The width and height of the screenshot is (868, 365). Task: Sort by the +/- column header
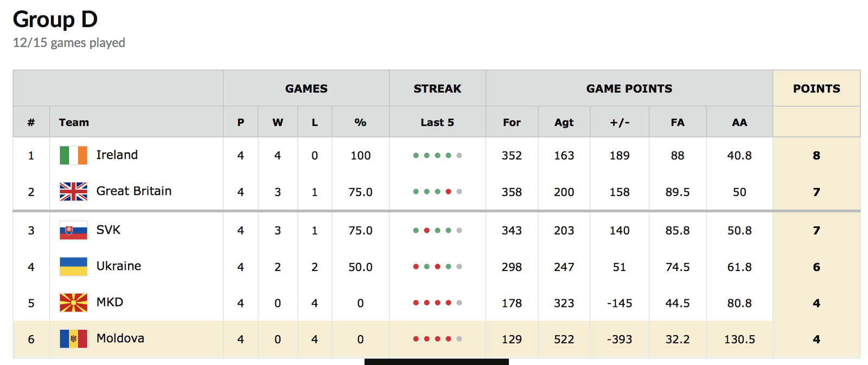tap(619, 122)
